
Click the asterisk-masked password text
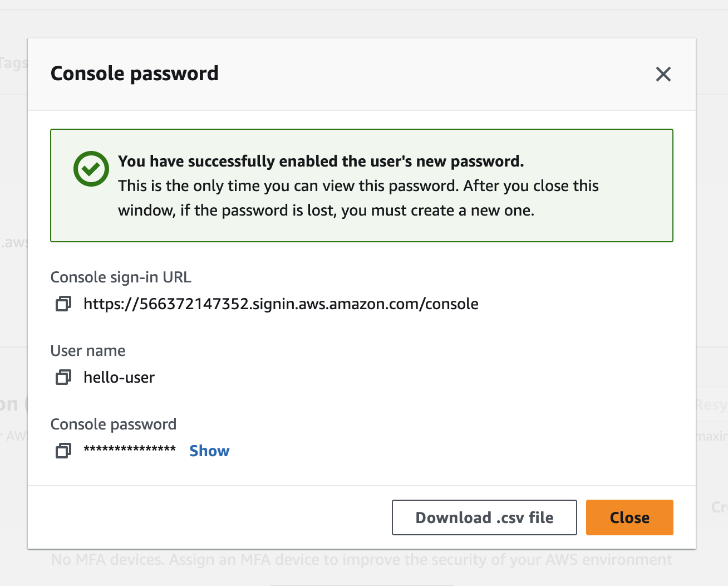click(x=130, y=450)
